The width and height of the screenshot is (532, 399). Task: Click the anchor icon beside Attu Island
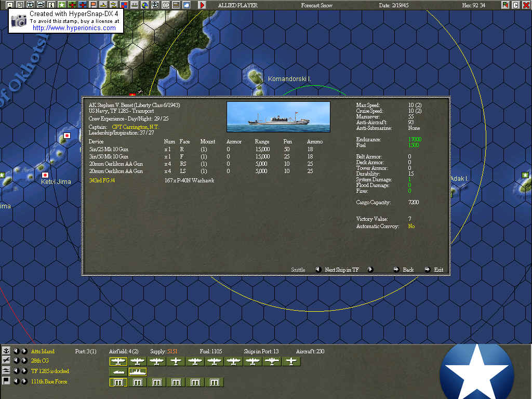point(6,351)
